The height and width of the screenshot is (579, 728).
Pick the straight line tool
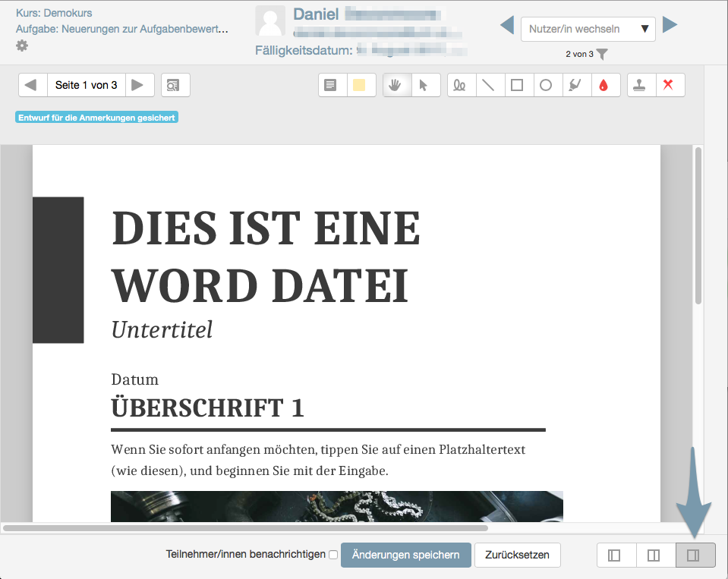point(489,85)
